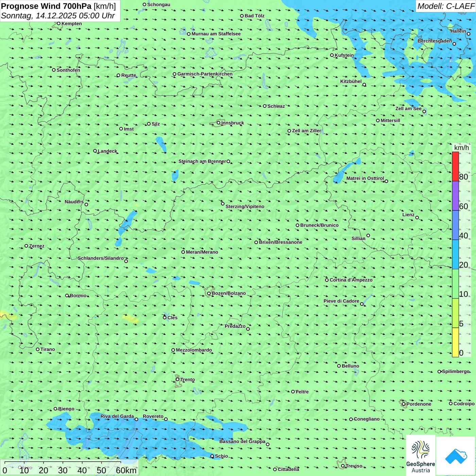Click the Spilimbergo city label

click(456, 371)
